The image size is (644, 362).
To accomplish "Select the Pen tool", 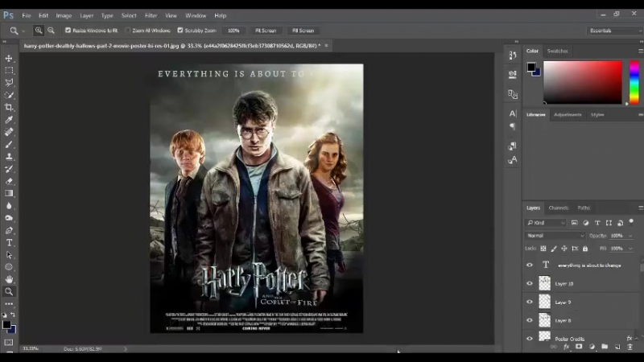I will pos(9,230).
